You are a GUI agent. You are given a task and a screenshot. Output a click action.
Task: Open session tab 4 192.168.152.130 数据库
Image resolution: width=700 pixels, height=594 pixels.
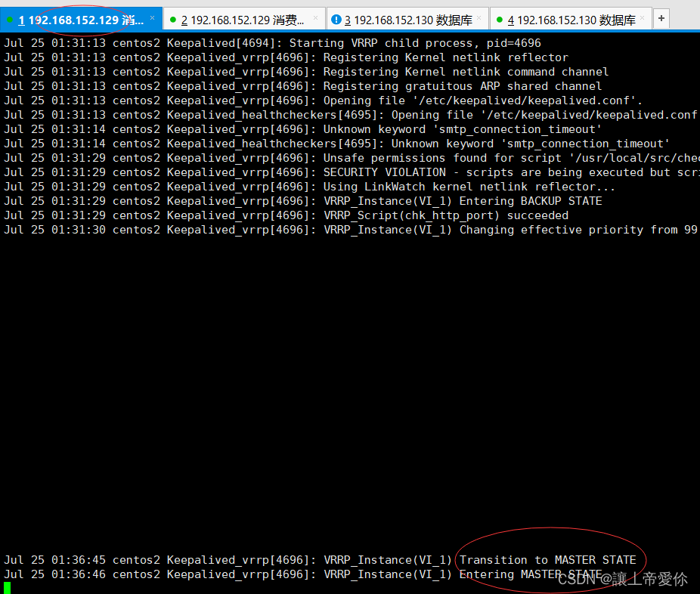point(571,20)
